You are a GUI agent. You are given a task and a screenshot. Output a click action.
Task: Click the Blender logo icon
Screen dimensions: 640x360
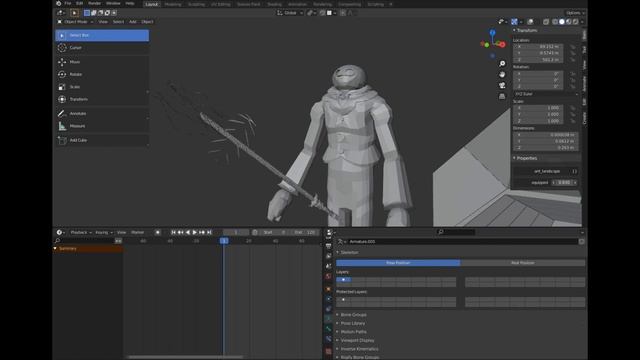pyautogui.click(x=58, y=3)
